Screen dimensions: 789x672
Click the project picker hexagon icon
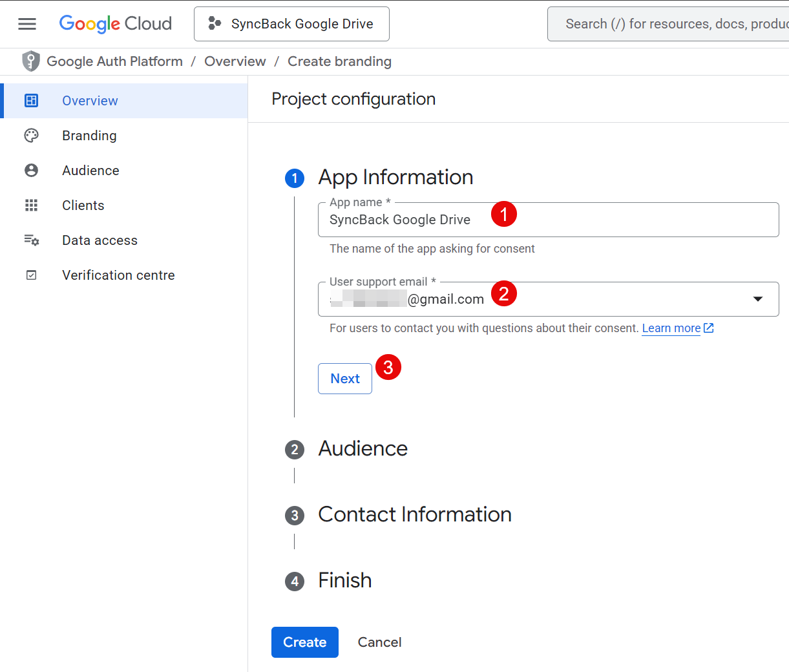(215, 24)
